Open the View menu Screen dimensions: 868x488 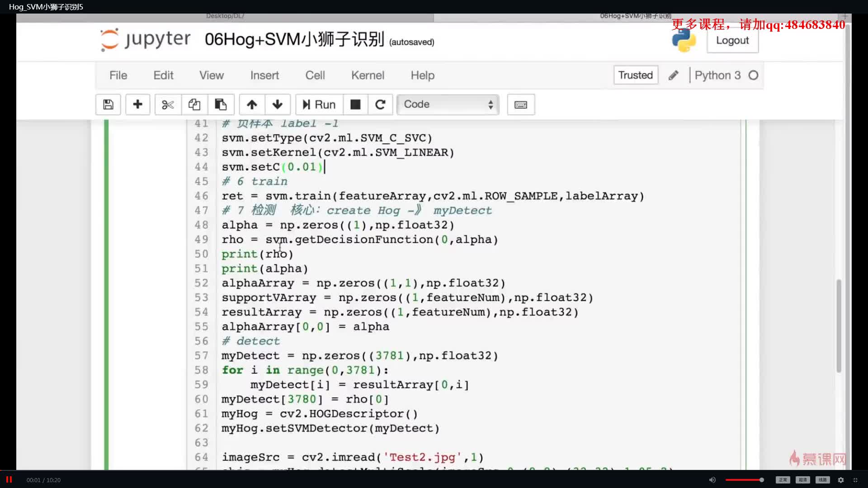coord(212,75)
